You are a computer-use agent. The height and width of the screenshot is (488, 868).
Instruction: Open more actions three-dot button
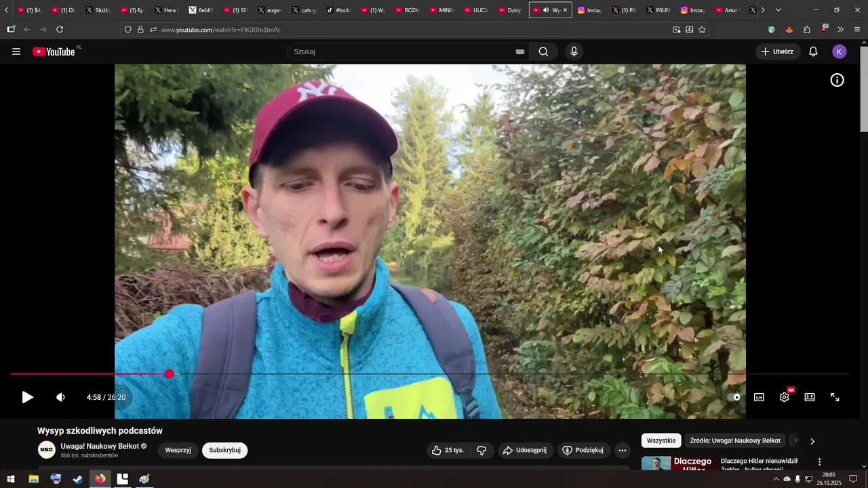tap(623, 450)
